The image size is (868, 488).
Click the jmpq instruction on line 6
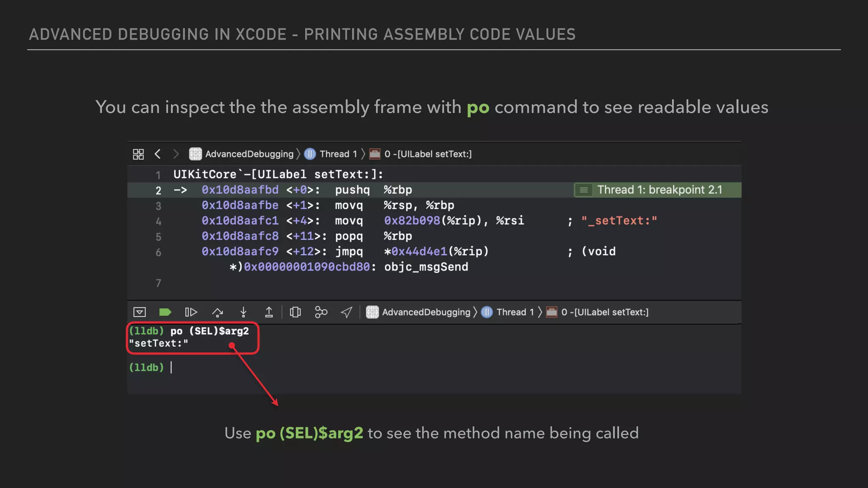(349, 252)
